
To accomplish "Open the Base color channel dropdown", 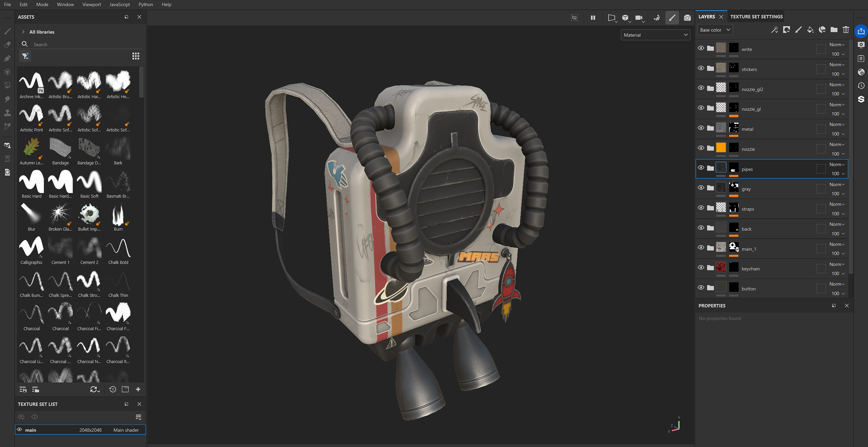I will [x=715, y=30].
